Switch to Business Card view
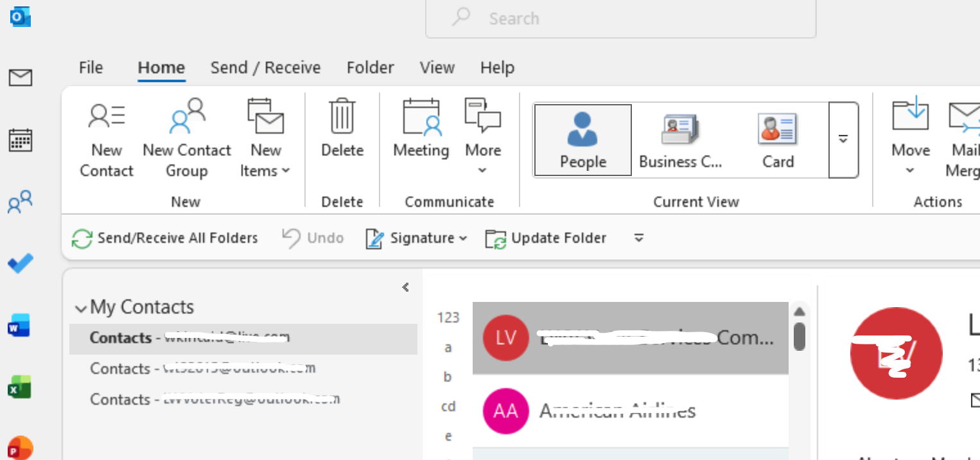 [x=681, y=140]
